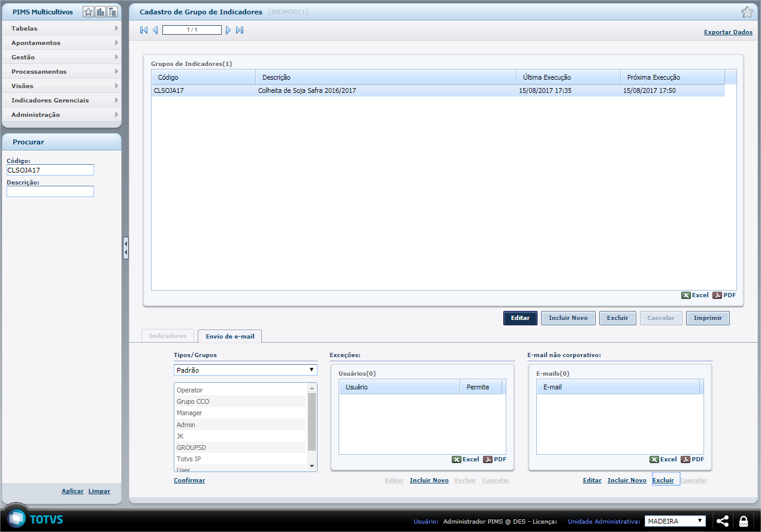Click the TOTVS logo
The image size is (761, 532).
click(x=35, y=519)
